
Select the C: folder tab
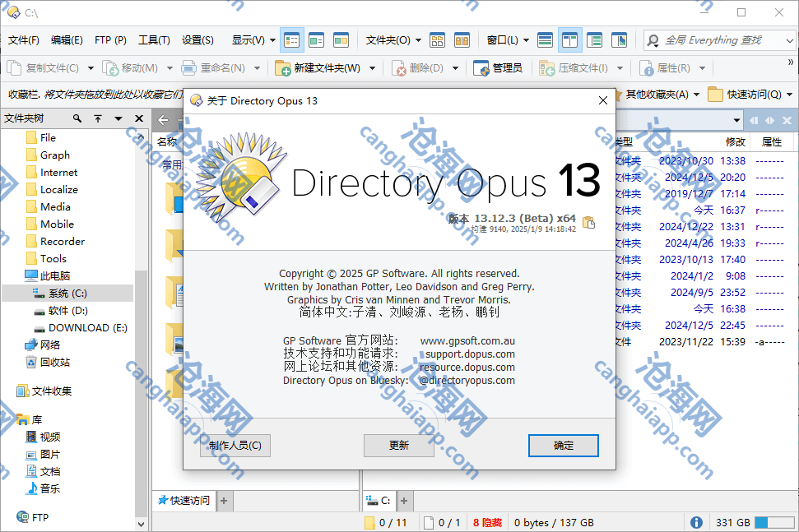(x=379, y=500)
